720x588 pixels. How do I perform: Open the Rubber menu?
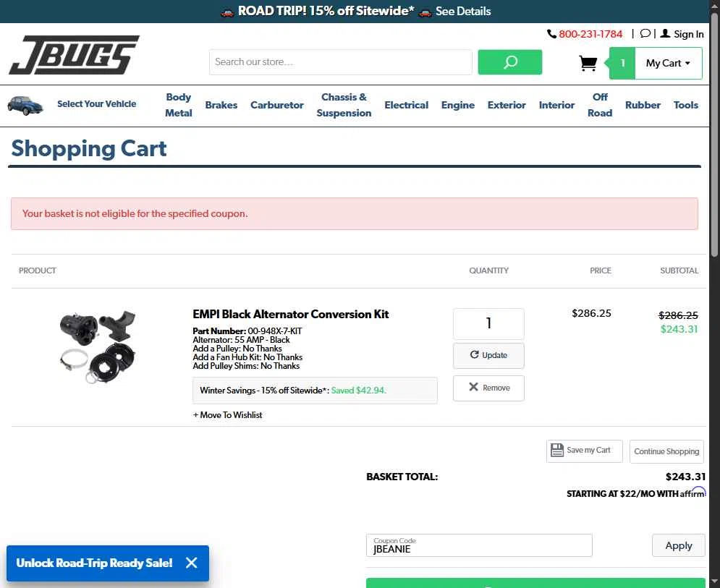[x=643, y=105]
